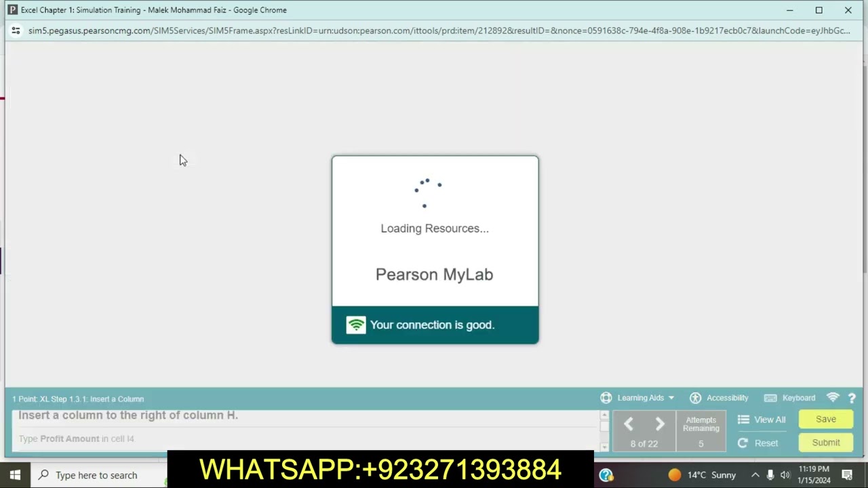
Task: Click the Accessibility person icon
Action: point(695,398)
